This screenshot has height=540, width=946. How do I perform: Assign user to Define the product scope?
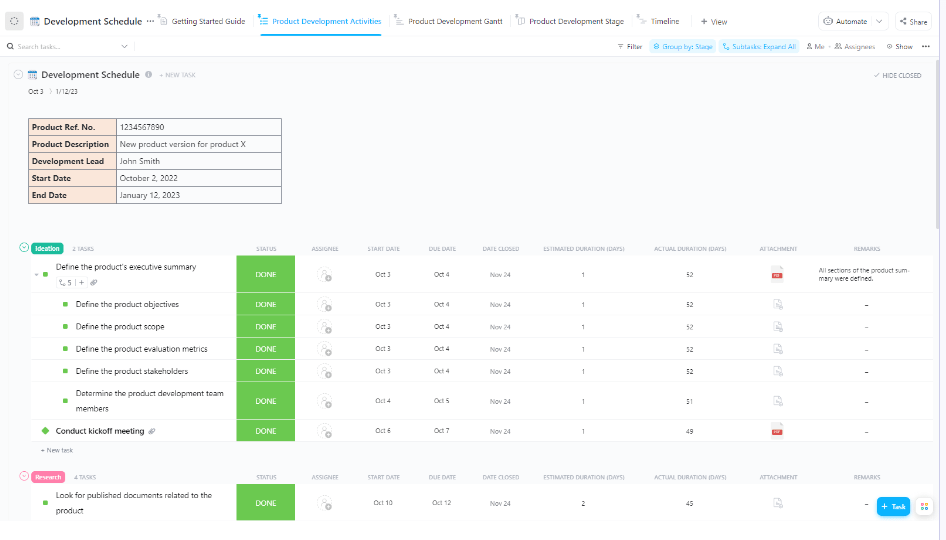point(325,327)
